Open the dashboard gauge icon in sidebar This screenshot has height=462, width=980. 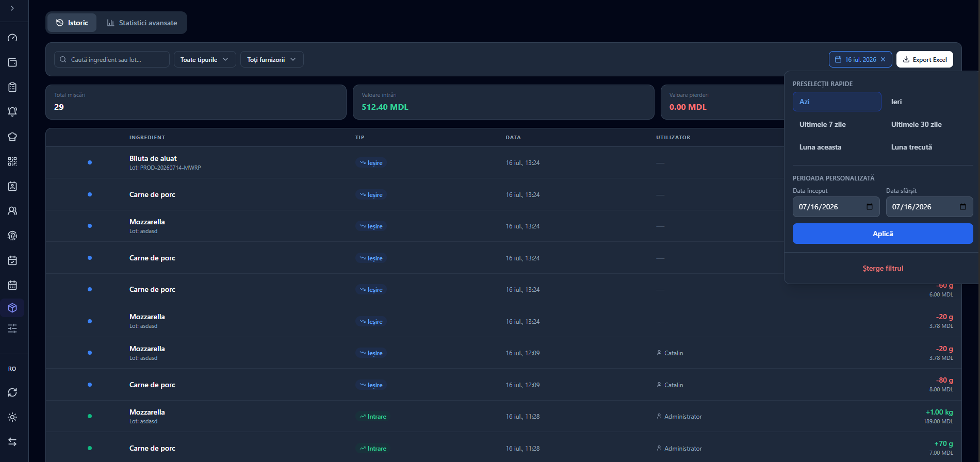pos(12,38)
